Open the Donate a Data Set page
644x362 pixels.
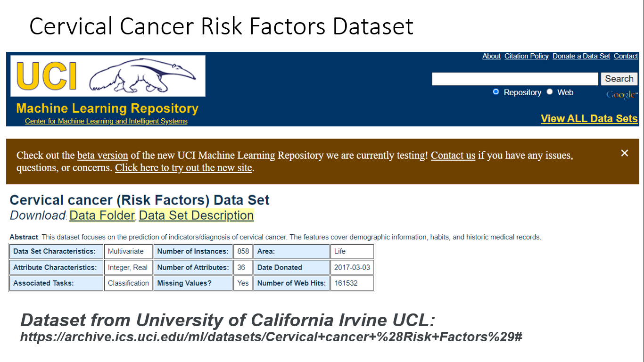click(x=581, y=56)
